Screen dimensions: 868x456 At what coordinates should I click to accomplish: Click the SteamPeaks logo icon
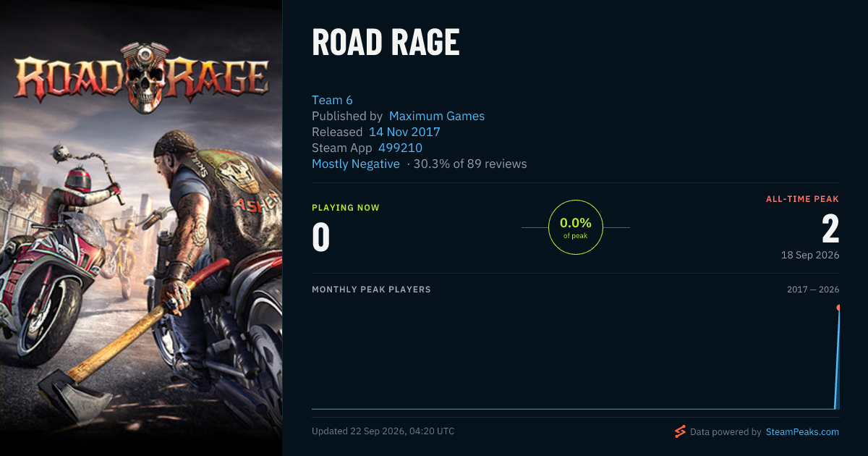(x=680, y=431)
